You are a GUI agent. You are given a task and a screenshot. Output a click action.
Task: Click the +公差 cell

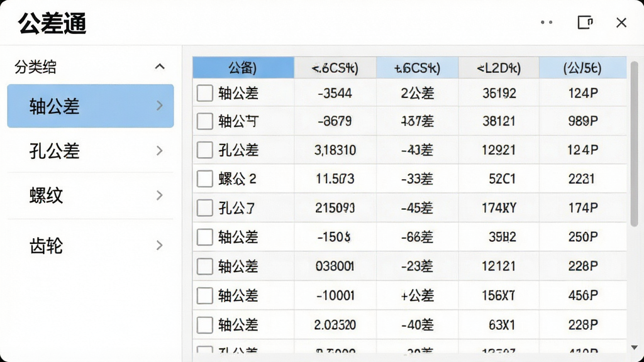pos(418,295)
